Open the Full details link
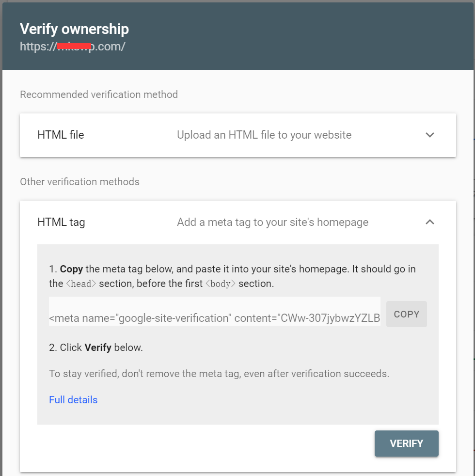Image resolution: width=475 pixels, height=476 pixels. click(x=73, y=400)
